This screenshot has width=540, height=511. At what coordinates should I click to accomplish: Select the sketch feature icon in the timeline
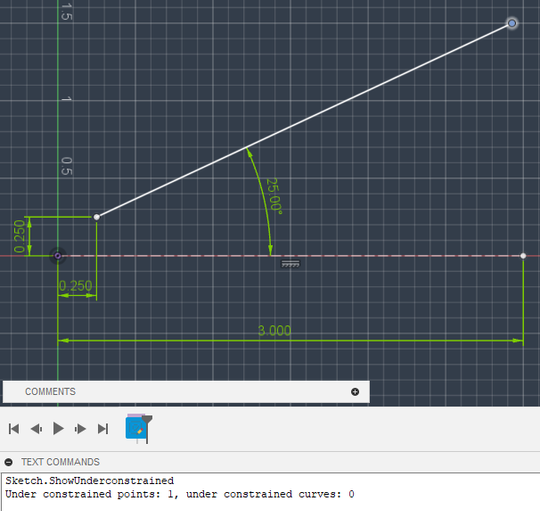tap(136, 428)
